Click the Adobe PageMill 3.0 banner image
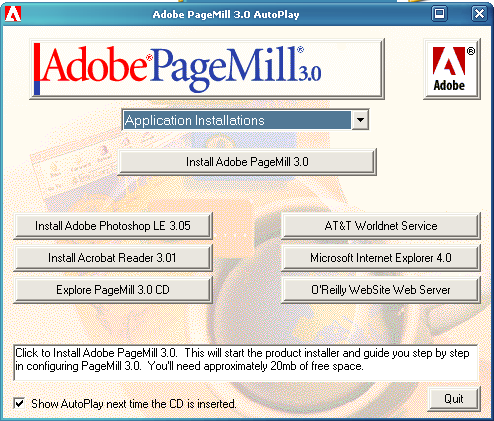 [207, 69]
